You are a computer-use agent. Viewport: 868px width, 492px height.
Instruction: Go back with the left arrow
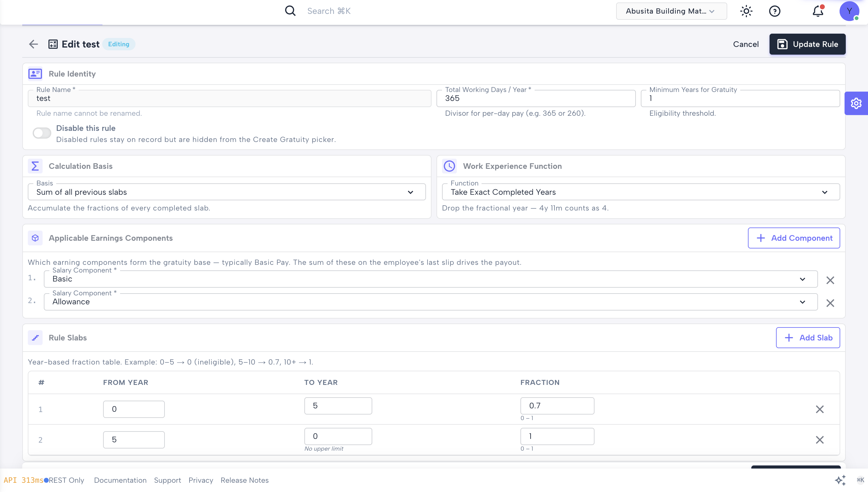pyautogui.click(x=33, y=44)
